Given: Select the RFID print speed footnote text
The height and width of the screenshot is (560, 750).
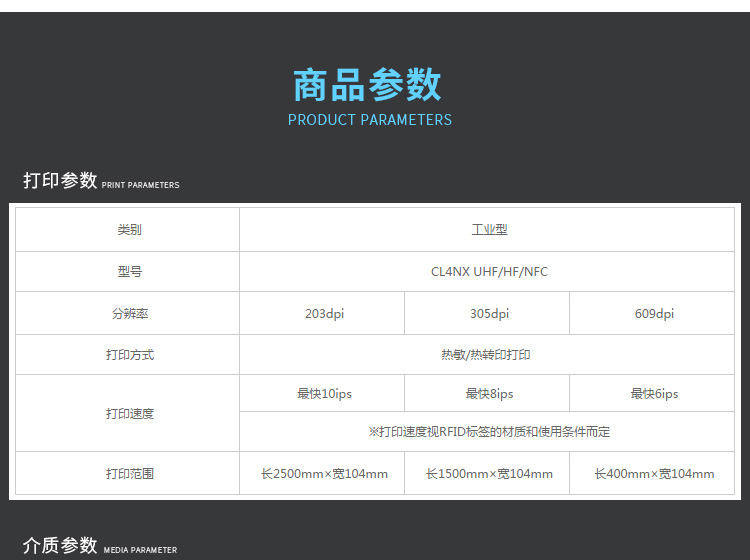Looking at the screenshot, I should [x=489, y=432].
